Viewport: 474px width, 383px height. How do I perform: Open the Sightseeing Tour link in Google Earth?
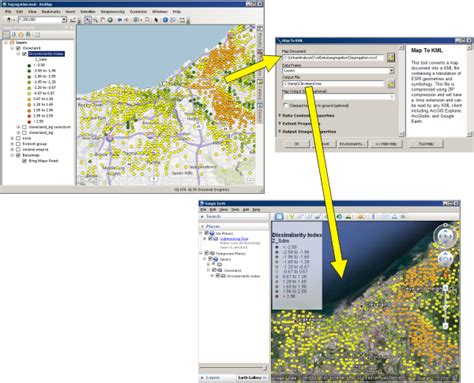point(234,239)
